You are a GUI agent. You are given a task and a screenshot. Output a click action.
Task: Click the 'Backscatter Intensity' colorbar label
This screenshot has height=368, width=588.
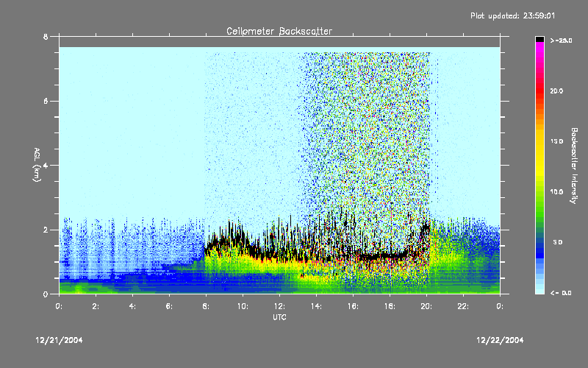[574, 166]
